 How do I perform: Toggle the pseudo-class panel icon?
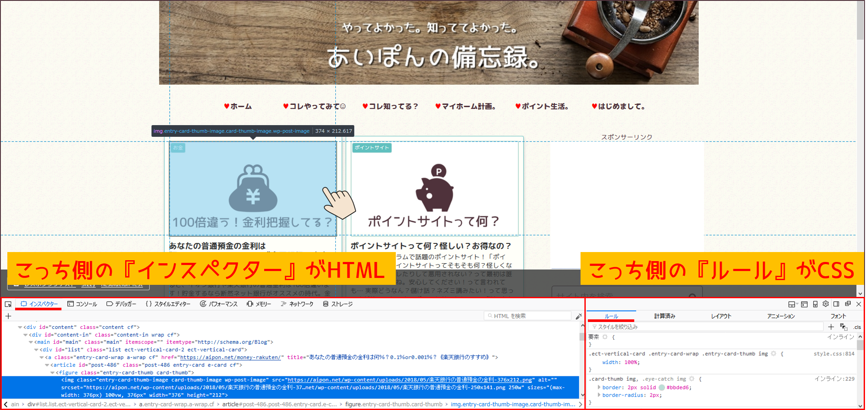[844, 327]
